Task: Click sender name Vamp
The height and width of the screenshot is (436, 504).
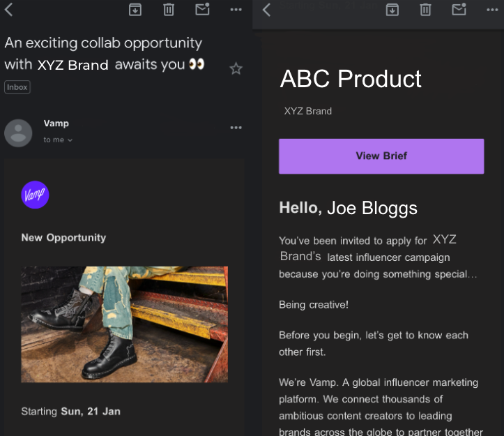Action: 56,123
